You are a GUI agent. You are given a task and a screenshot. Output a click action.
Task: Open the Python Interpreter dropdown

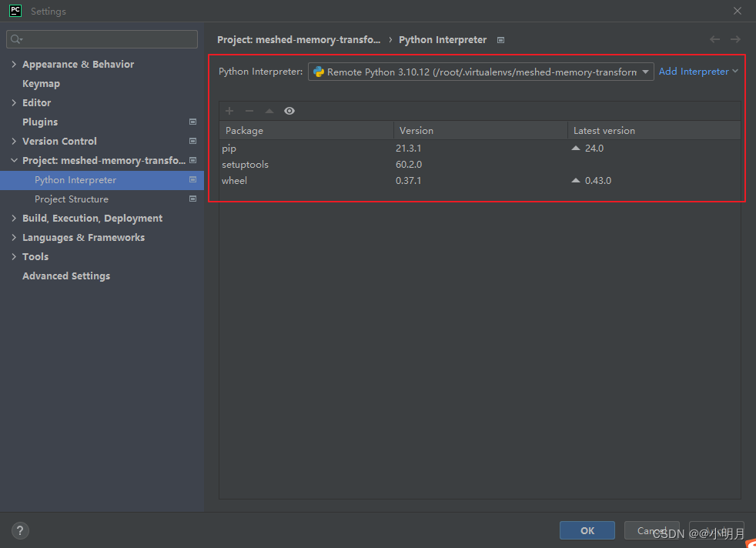[480, 72]
